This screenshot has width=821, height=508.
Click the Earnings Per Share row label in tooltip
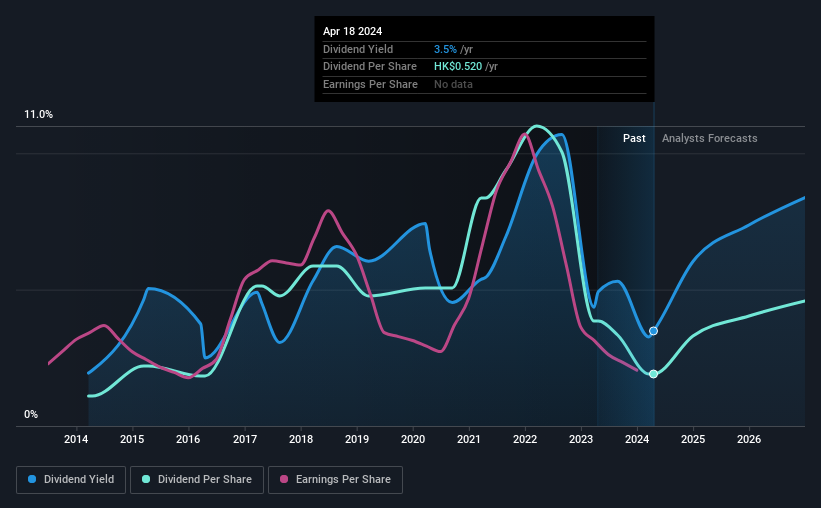(370, 84)
